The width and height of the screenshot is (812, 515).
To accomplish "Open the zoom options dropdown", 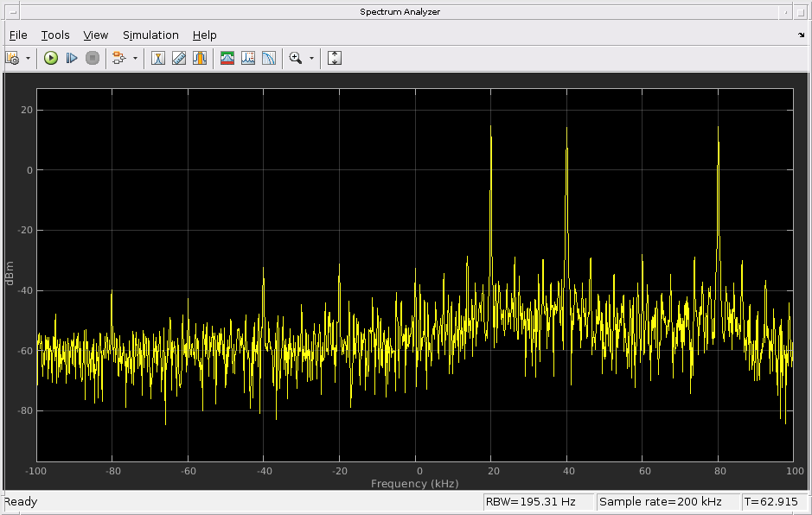I will (x=310, y=58).
